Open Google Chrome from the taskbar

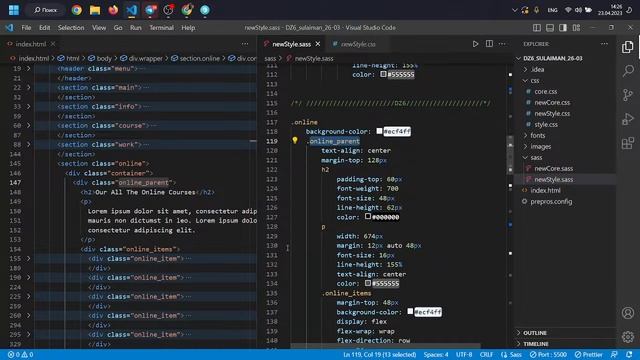pos(76,10)
